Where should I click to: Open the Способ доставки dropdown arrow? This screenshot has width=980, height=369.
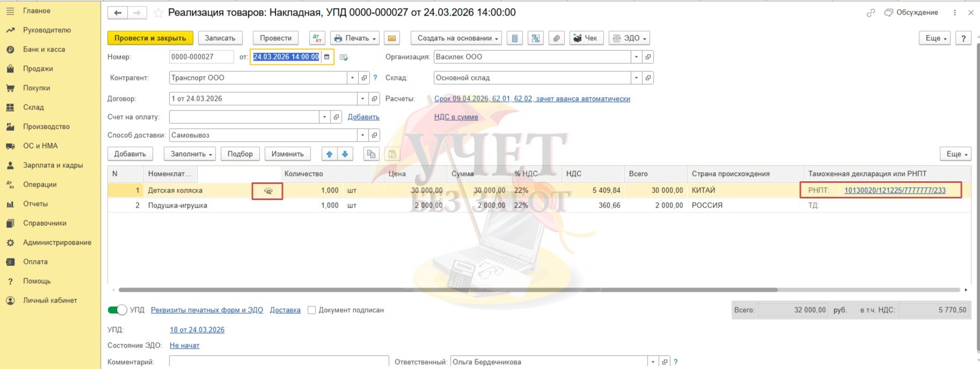pos(363,135)
